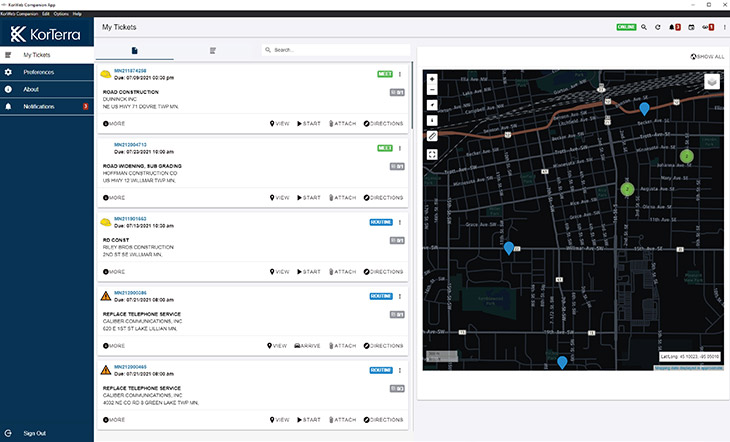Select the ticket card view tab
This screenshot has width=730, height=442.
tap(135, 50)
